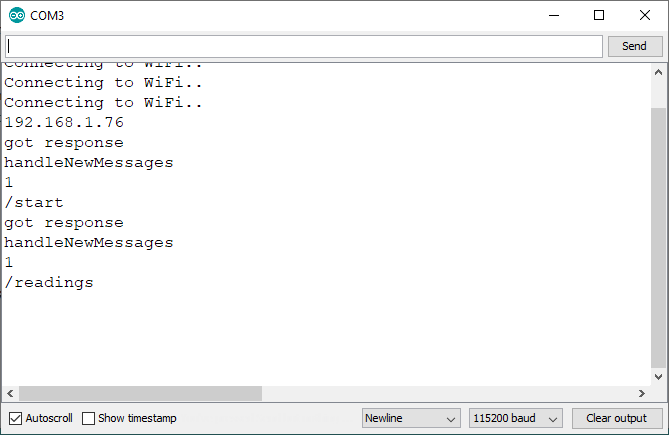Click the /readings line in output
669x435 pixels.
coord(49,283)
